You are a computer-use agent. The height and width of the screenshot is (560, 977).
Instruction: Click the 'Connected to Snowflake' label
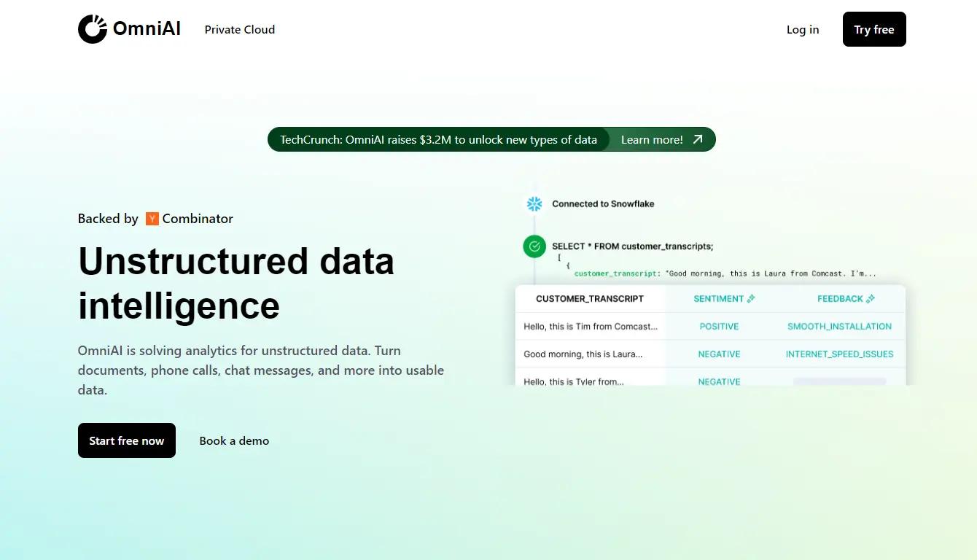click(x=603, y=204)
